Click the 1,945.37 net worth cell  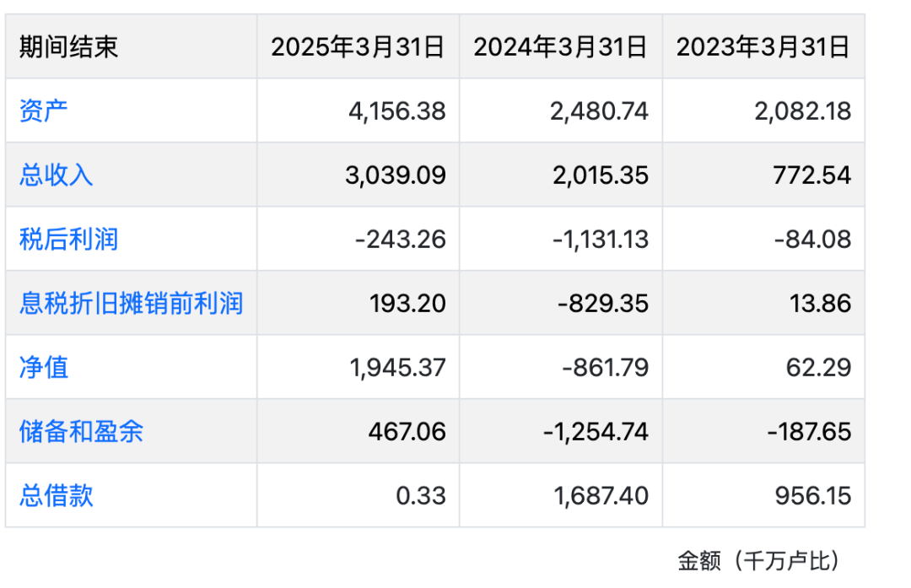[x=396, y=367]
